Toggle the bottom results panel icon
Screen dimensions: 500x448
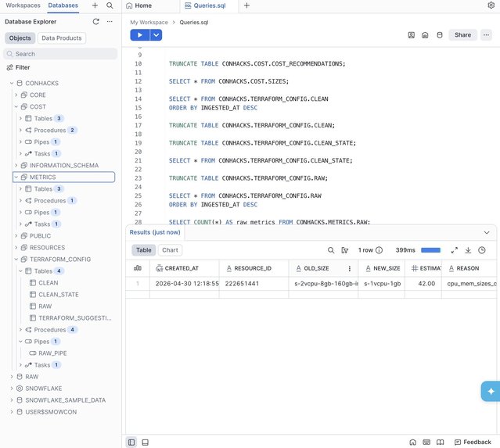145,443
